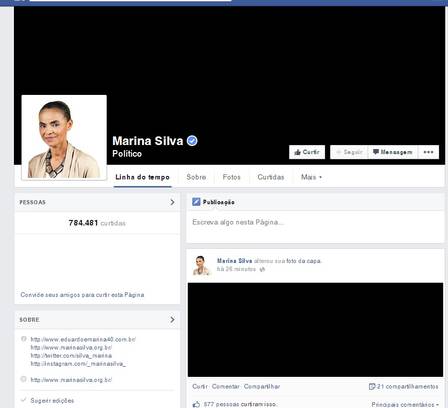The height and width of the screenshot is (408, 448).
Task: Click the Marina Silva page name heading
Action: click(148, 141)
